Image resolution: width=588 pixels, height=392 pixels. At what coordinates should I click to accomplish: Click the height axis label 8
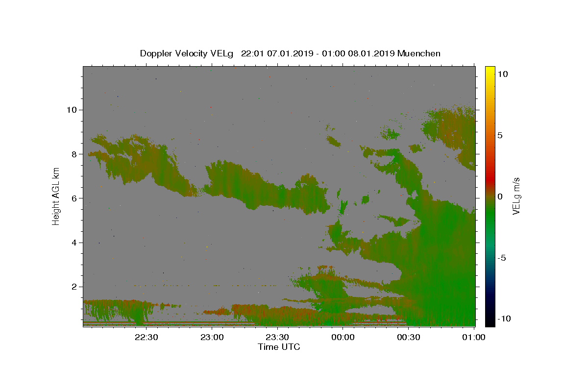74,154
